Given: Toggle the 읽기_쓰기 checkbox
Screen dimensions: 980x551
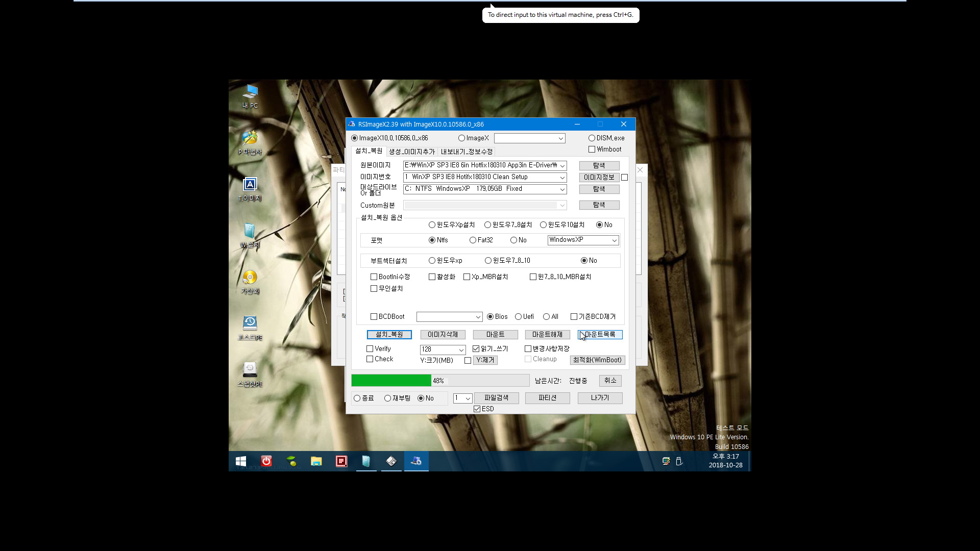Looking at the screenshot, I should coord(490,349).
